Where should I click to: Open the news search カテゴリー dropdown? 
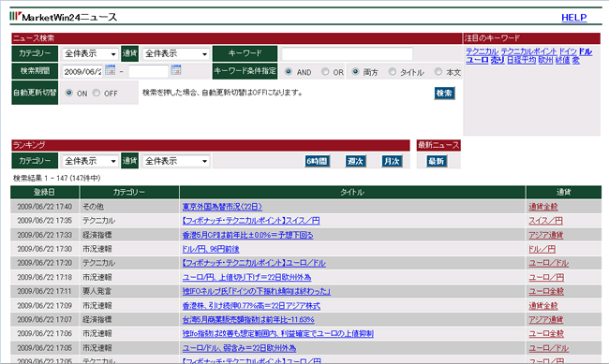[x=90, y=53]
